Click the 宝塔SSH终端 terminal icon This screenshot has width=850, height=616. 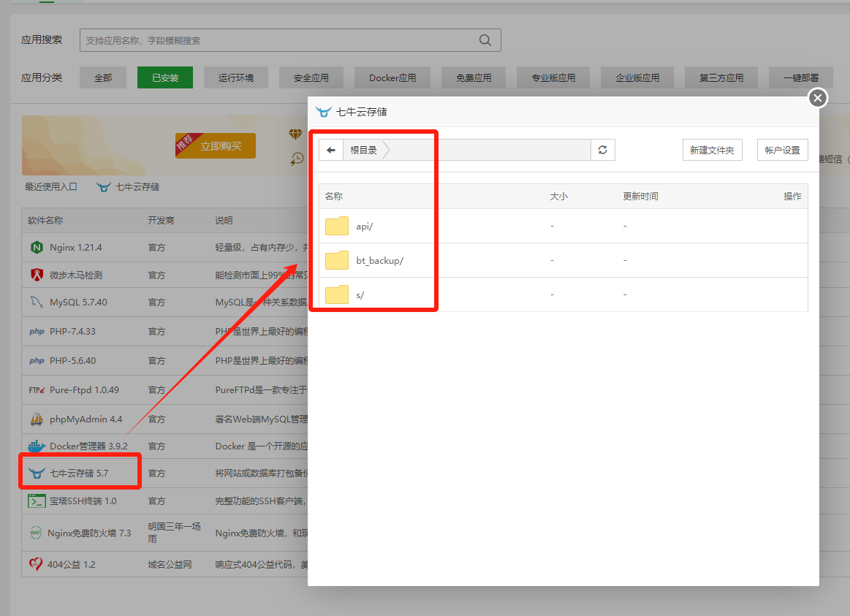click(x=37, y=501)
